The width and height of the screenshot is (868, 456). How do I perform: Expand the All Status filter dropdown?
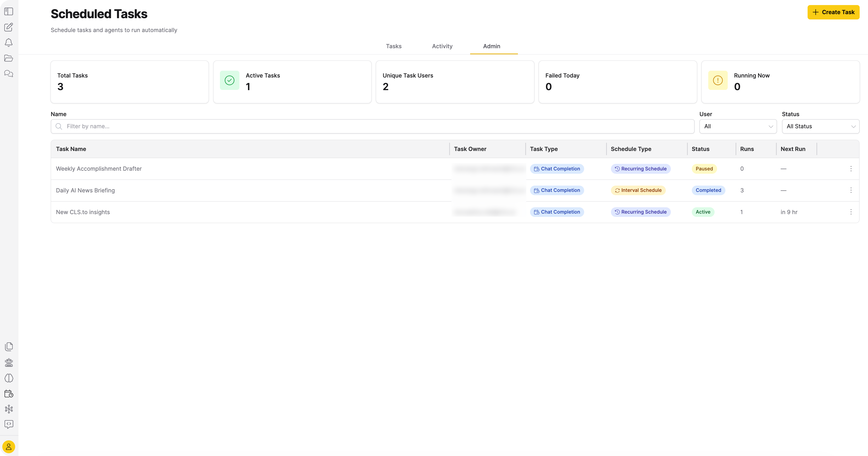click(x=820, y=126)
